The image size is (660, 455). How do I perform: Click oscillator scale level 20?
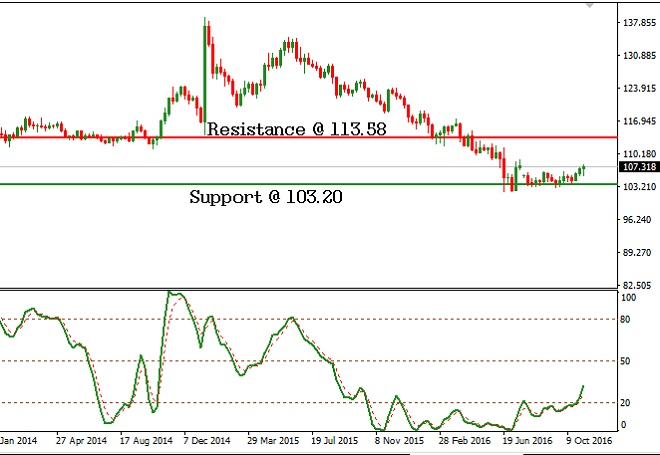click(625, 403)
